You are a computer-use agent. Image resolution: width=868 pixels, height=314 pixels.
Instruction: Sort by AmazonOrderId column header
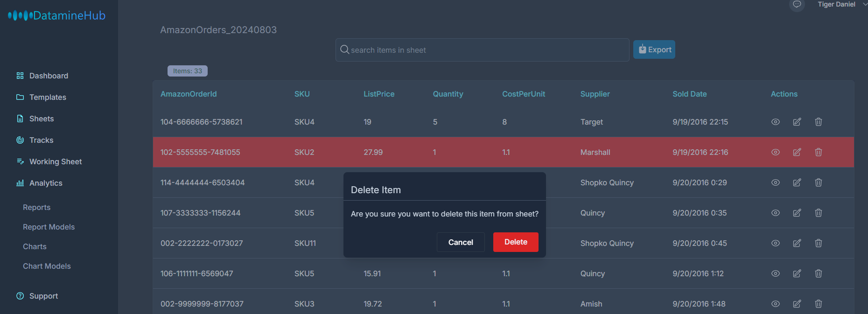pyautogui.click(x=189, y=94)
